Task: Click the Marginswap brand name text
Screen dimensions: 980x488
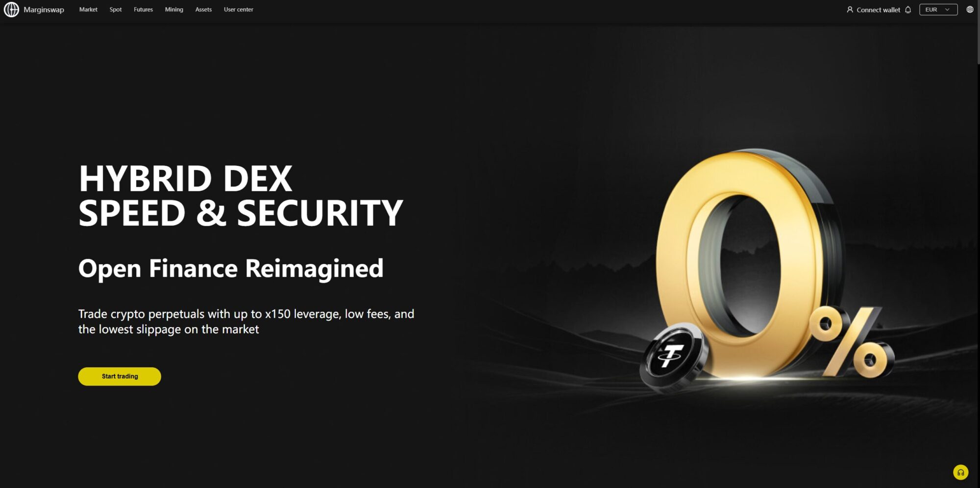Action: pos(44,9)
